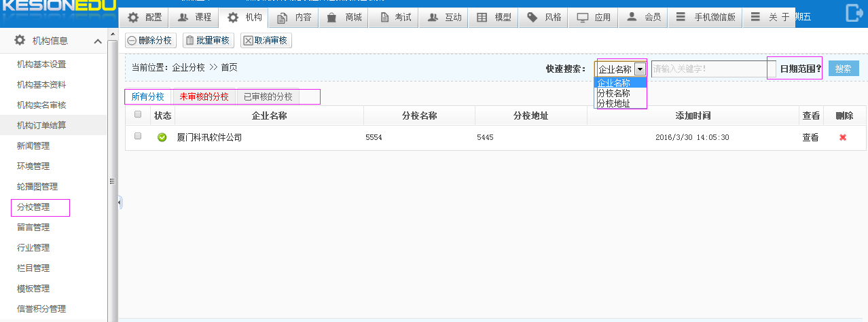Viewport: 868px width, 322px height.
Task: Open the 商城 shopping bag menu
Action: pyautogui.click(x=344, y=18)
